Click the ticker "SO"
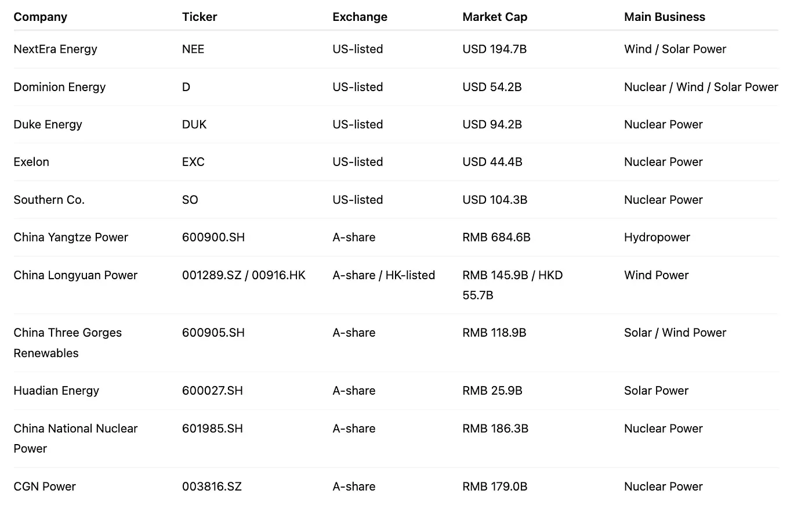 (x=190, y=200)
